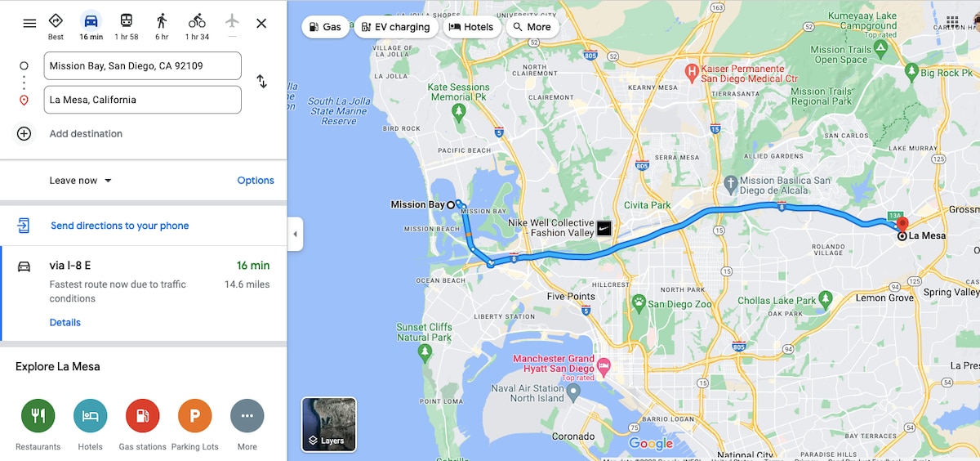Toggle the EV charging filter chip
The width and height of the screenshot is (980, 461).
tap(396, 27)
